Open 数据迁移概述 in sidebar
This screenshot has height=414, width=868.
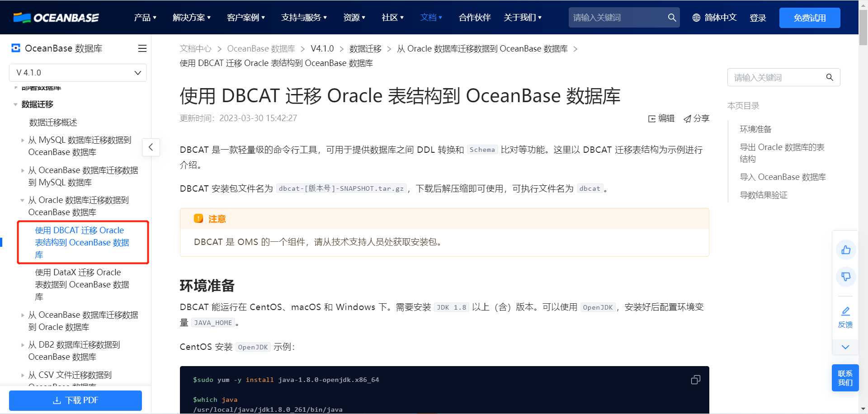coord(53,122)
